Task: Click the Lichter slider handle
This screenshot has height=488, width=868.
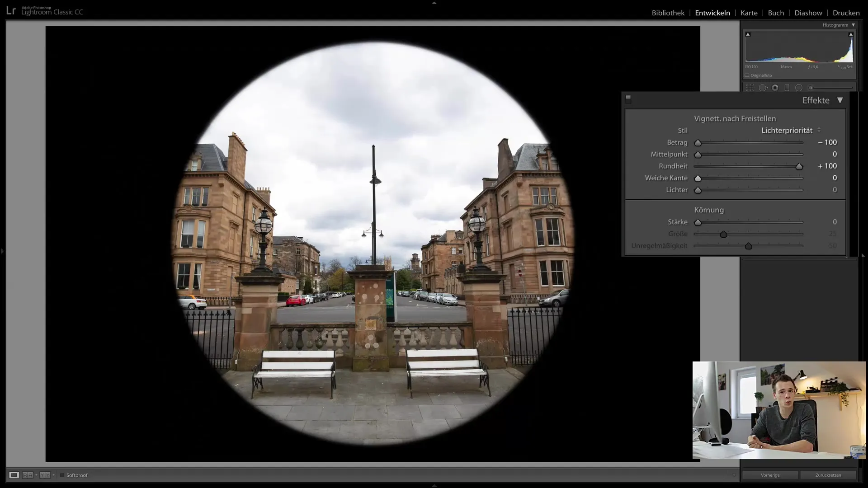Action: click(x=698, y=190)
